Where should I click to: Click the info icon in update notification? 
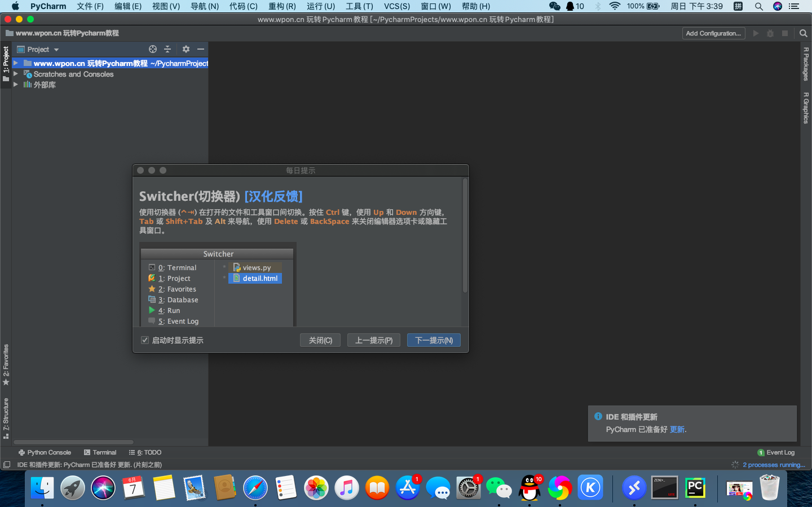pos(598,416)
